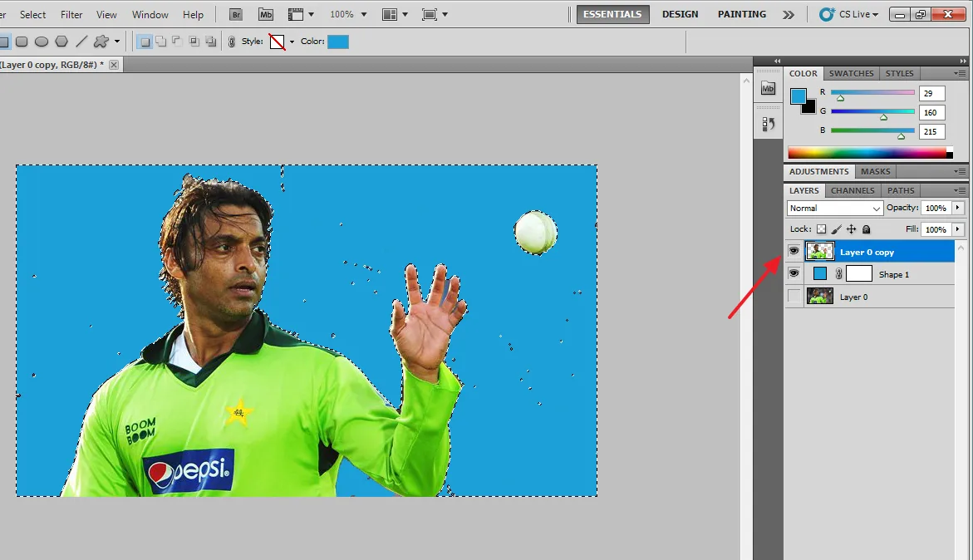This screenshot has height=560, width=973.
Task: Select the Line shape tool
Action: [x=81, y=42]
